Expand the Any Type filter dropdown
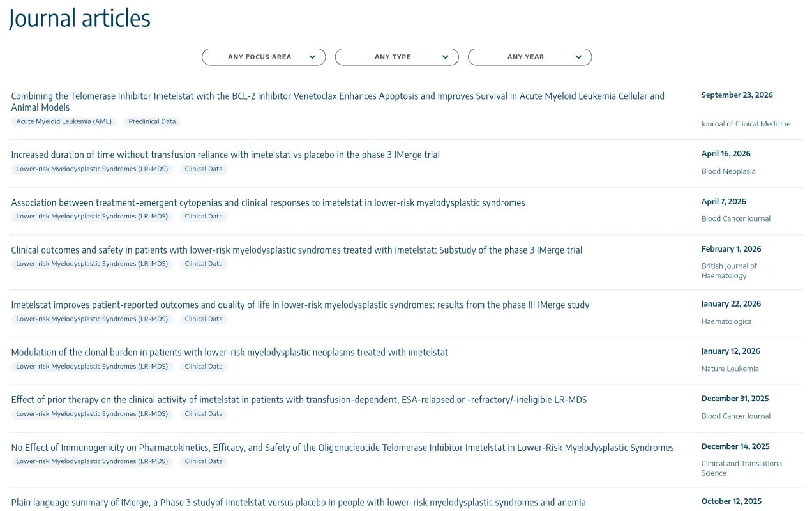This screenshot has width=812, height=511. click(x=396, y=57)
